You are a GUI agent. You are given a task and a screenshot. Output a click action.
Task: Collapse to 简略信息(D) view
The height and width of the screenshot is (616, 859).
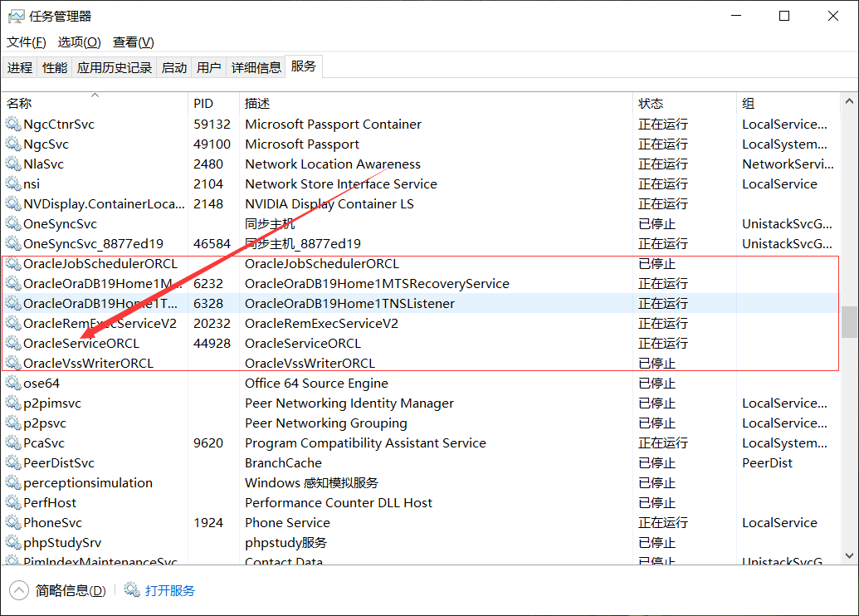(58, 590)
